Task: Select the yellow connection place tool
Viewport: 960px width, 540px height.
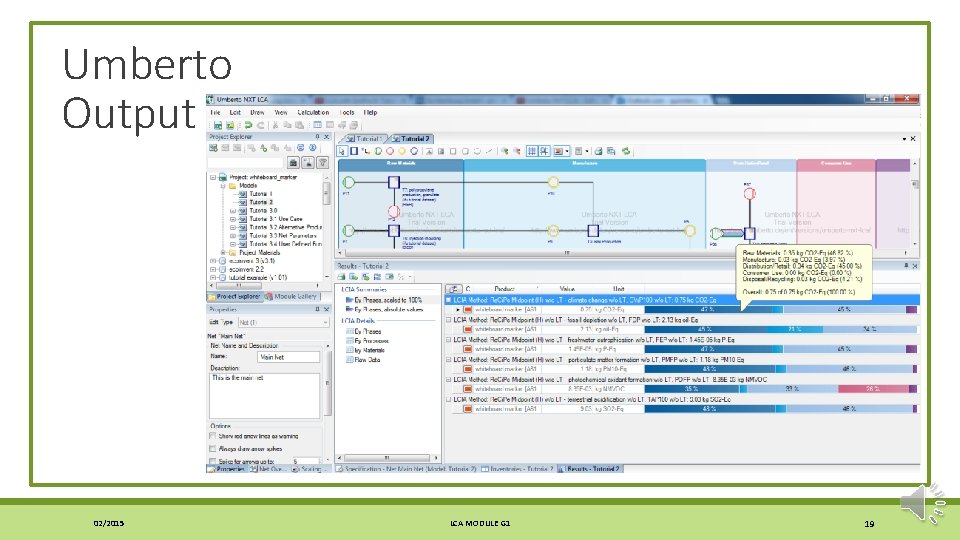Action: click(402, 151)
